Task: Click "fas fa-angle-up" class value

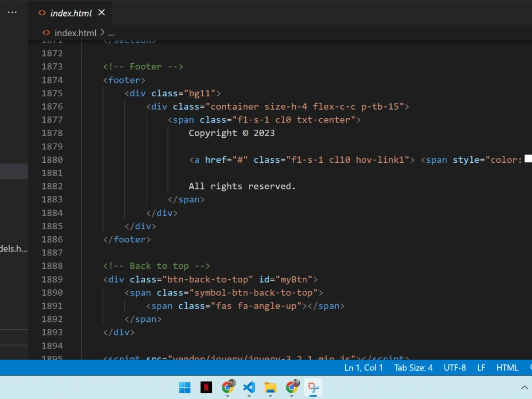Action: click(256, 306)
